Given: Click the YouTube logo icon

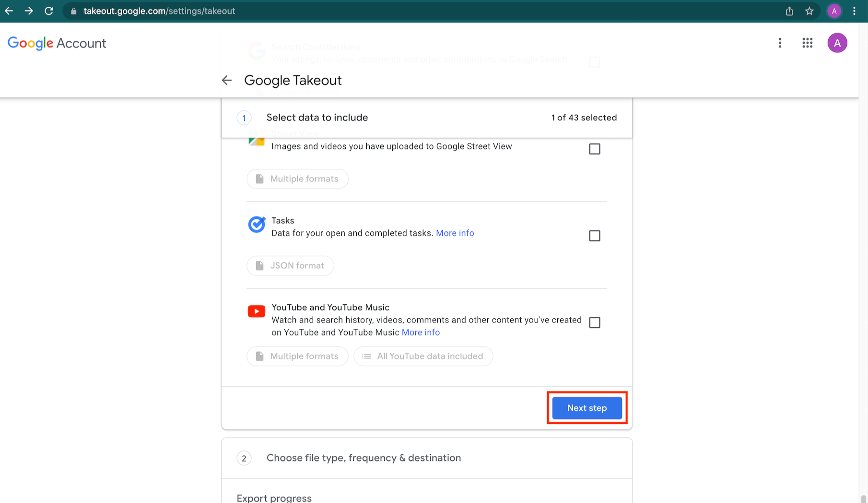Looking at the screenshot, I should click(257, 311).
